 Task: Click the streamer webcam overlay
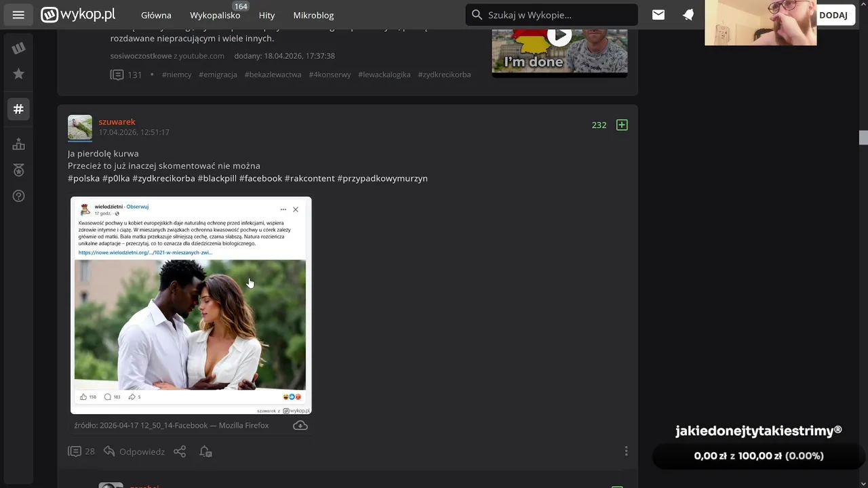[x=760, y=23]
